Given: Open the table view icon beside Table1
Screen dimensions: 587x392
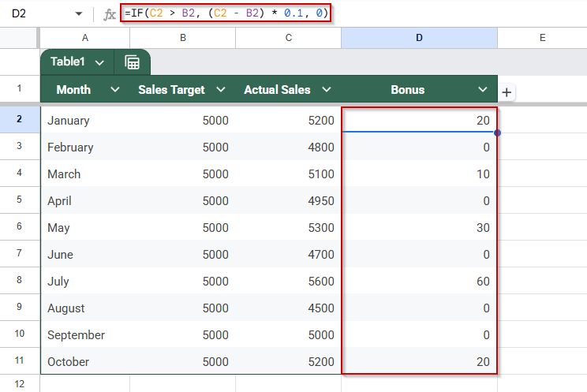Looking at the screenshot, I should [x=132, y=62].
